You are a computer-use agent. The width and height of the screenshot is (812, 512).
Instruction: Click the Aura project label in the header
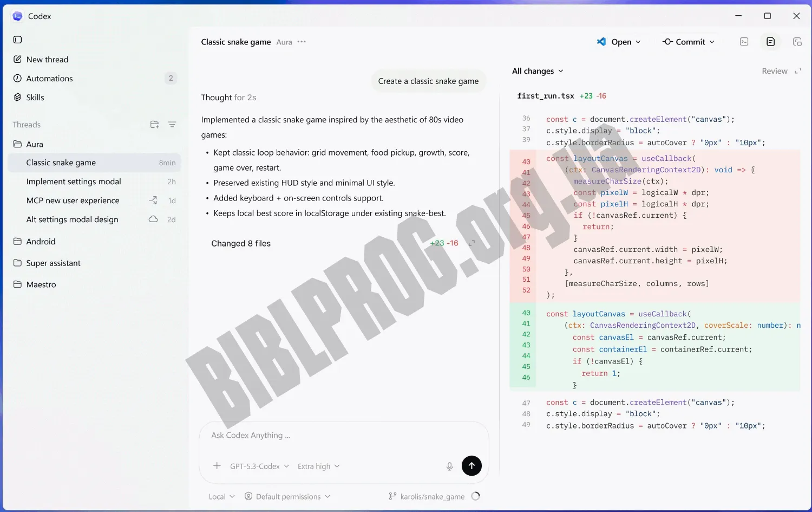[x=284, y=42]
